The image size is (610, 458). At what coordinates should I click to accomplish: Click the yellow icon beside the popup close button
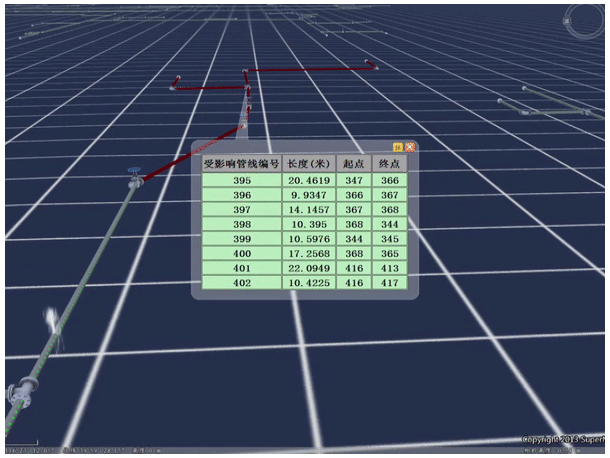(x=398, y=147)
